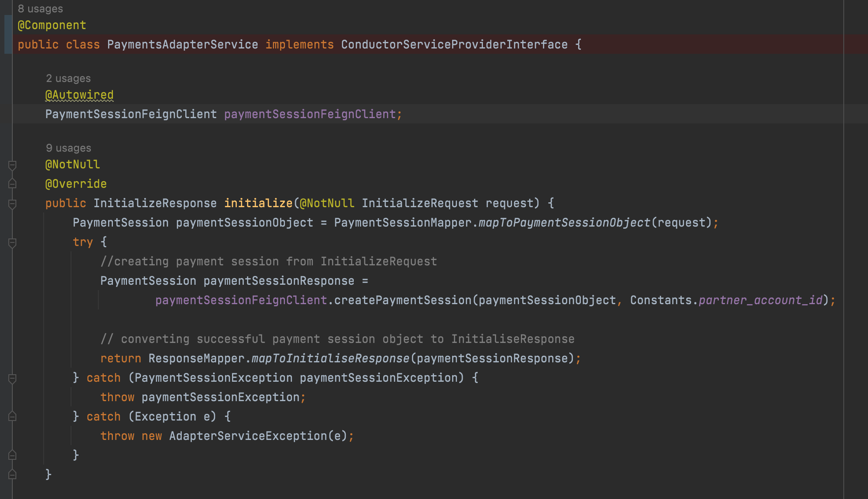
Task: Collapse the initialize method using gutter fold icon
Action: [12, 204]
